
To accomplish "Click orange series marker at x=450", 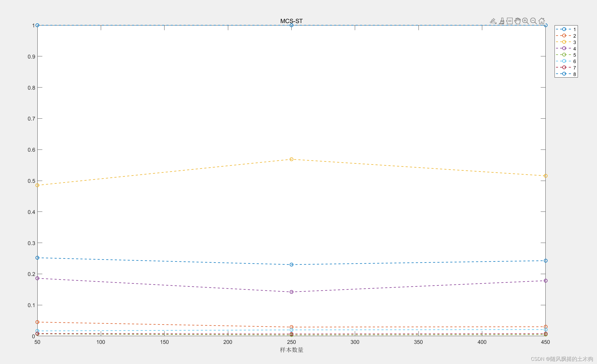I will click(545, 327).
